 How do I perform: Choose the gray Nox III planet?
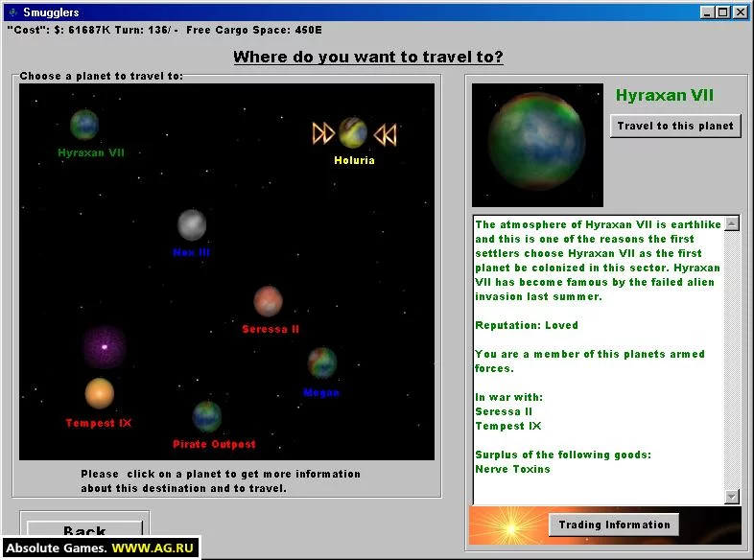[192, 224]
